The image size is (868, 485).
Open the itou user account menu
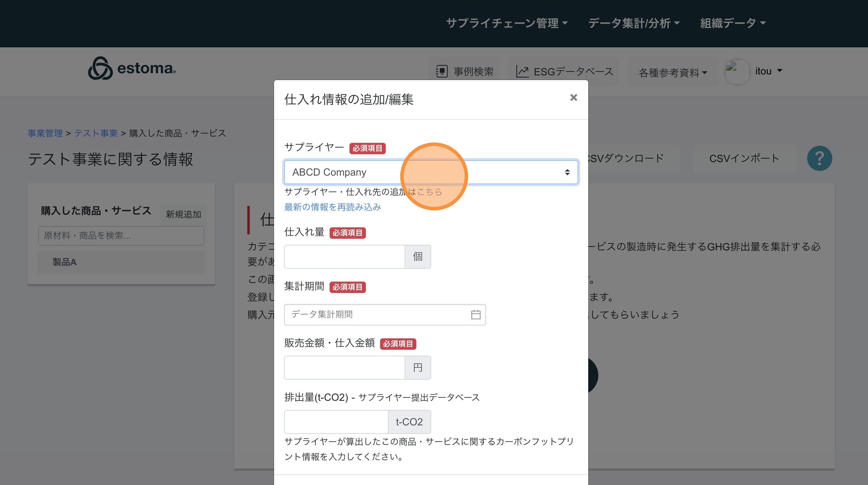pos(768,71)
